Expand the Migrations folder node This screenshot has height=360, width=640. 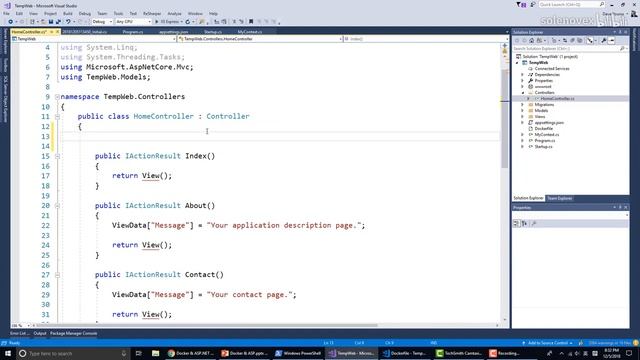pos(522,104)
